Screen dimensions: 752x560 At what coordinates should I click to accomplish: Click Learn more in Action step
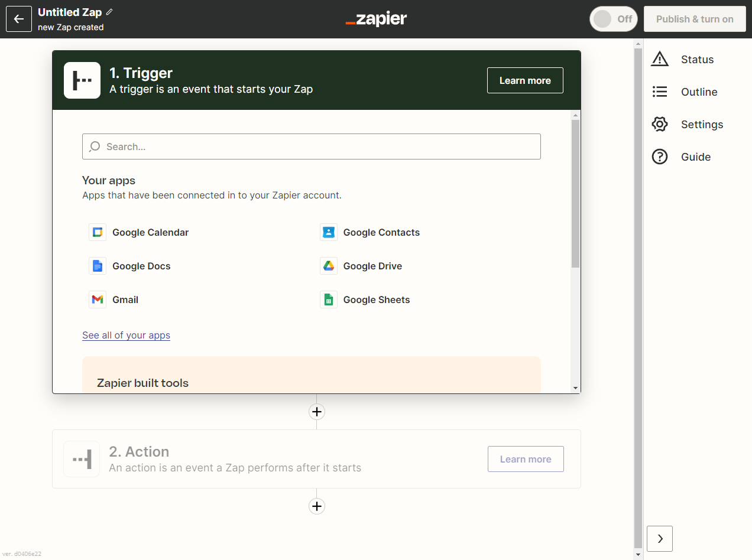[526, 459]
